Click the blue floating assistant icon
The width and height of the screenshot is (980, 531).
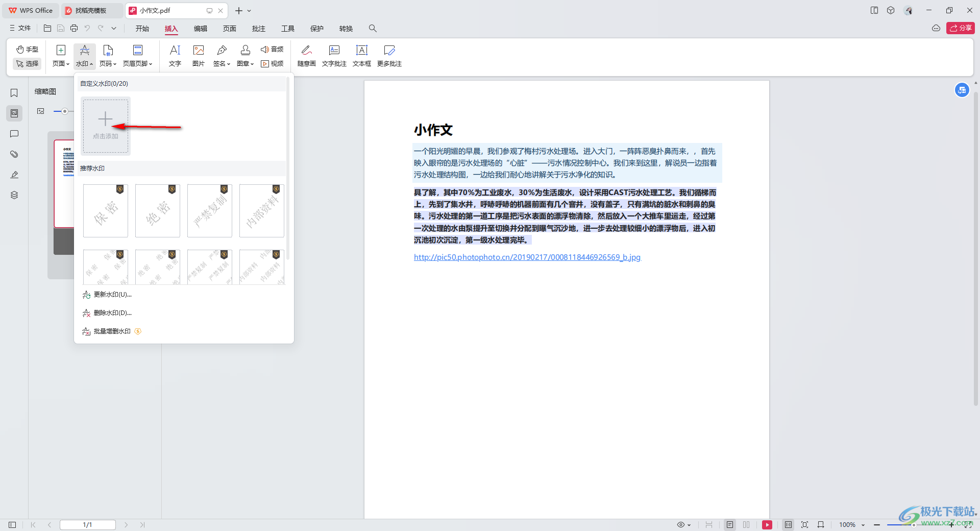click(962, 90)
